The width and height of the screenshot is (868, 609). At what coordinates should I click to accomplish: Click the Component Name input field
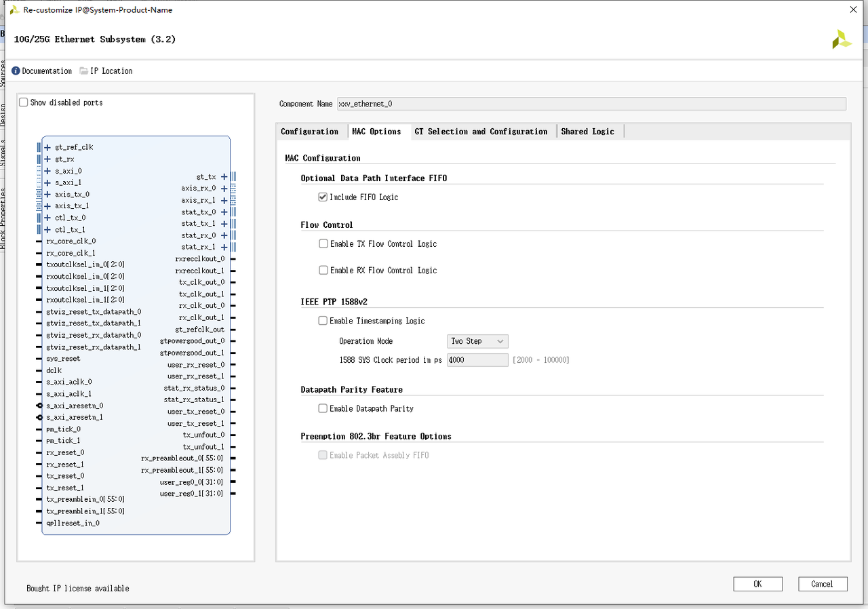591,104
